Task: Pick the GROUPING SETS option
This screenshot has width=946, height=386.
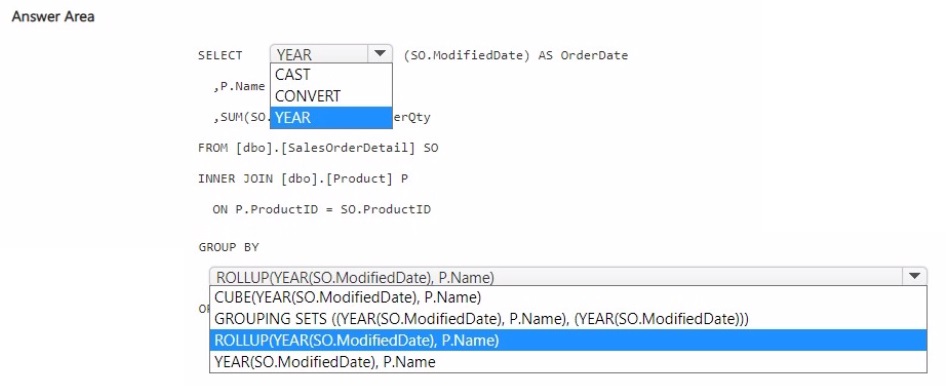Action: [x=568, y=318]
